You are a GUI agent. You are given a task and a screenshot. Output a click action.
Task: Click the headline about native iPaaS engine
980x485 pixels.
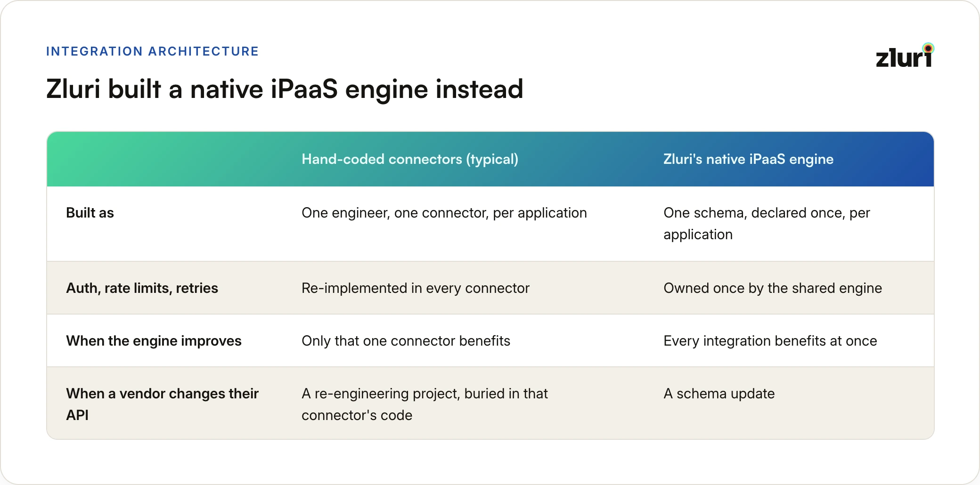tap(285, 89)
